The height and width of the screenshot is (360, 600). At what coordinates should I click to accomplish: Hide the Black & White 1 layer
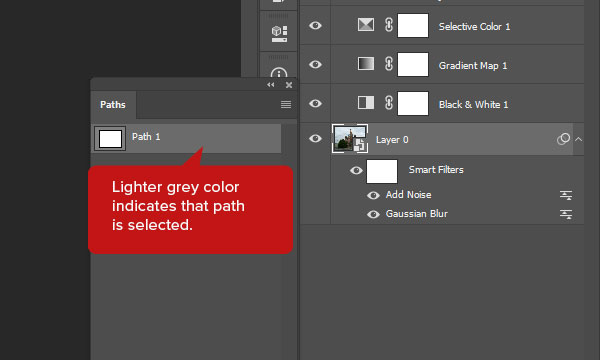point(315,104)
